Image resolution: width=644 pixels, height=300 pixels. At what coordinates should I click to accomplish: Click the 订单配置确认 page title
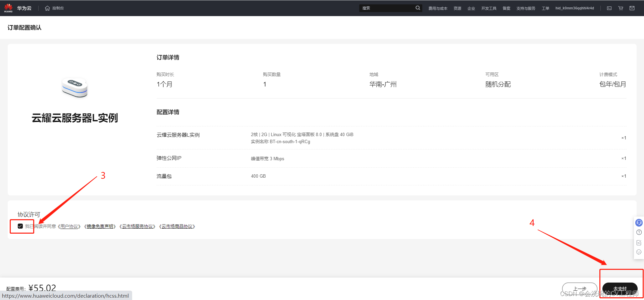tap(24, 27)
